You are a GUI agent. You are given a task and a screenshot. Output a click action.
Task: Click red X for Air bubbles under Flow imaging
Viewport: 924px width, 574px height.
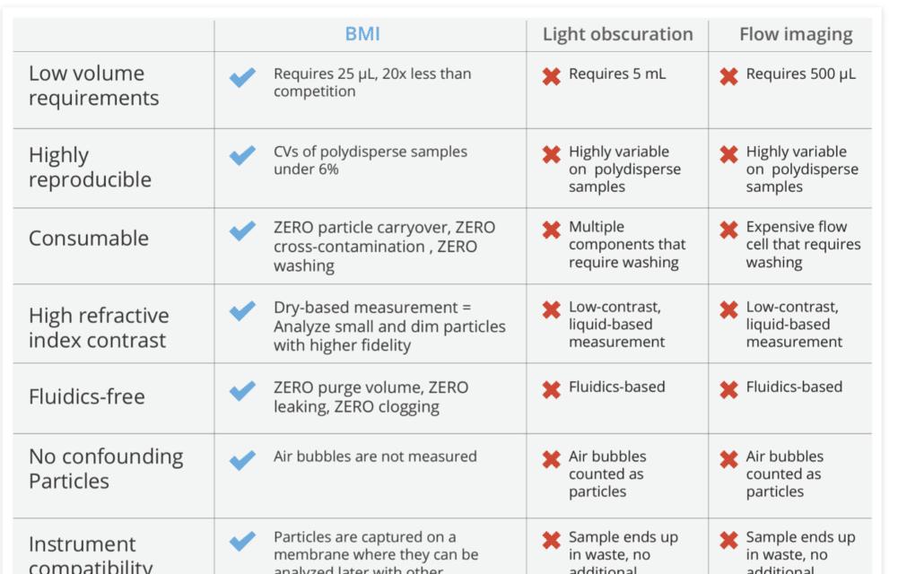729,459
